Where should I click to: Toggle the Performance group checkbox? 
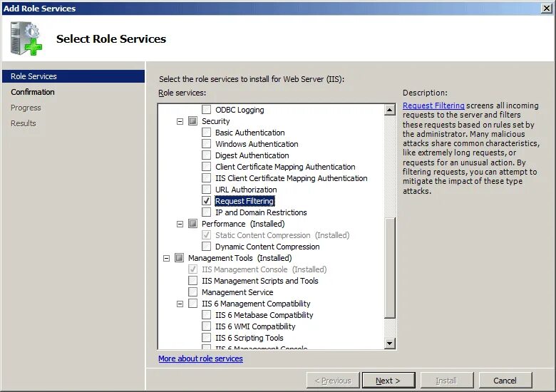point(193,224)
